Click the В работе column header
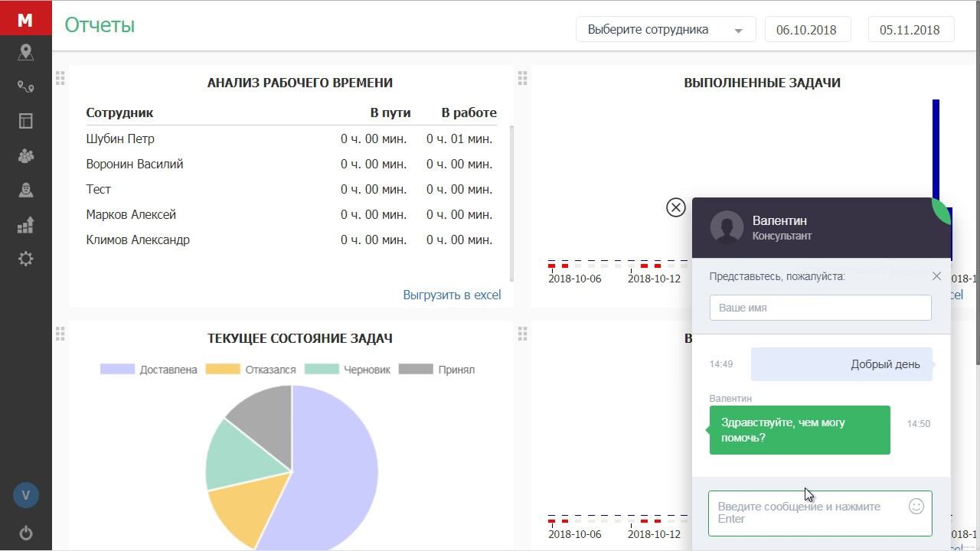 [469, 112]
